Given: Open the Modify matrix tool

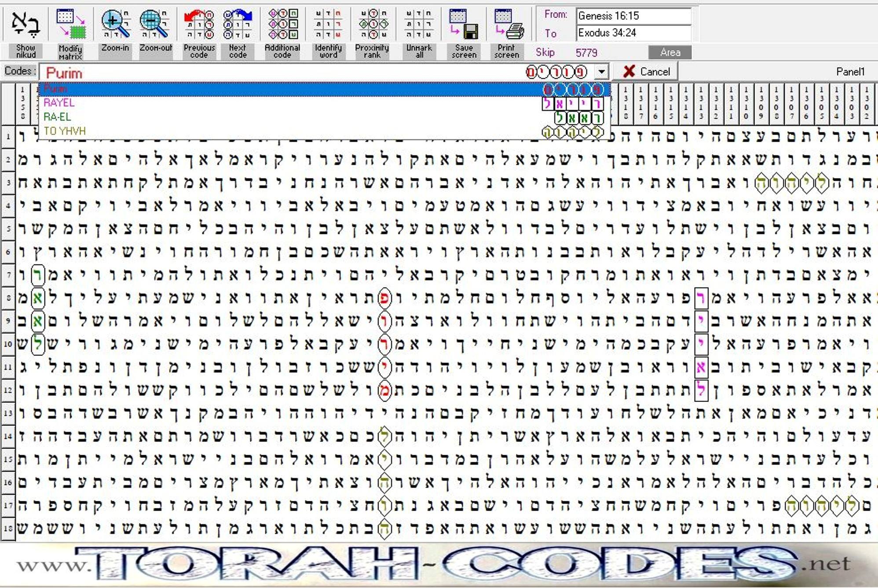Looking at the screenshot, I should point(70,25).
